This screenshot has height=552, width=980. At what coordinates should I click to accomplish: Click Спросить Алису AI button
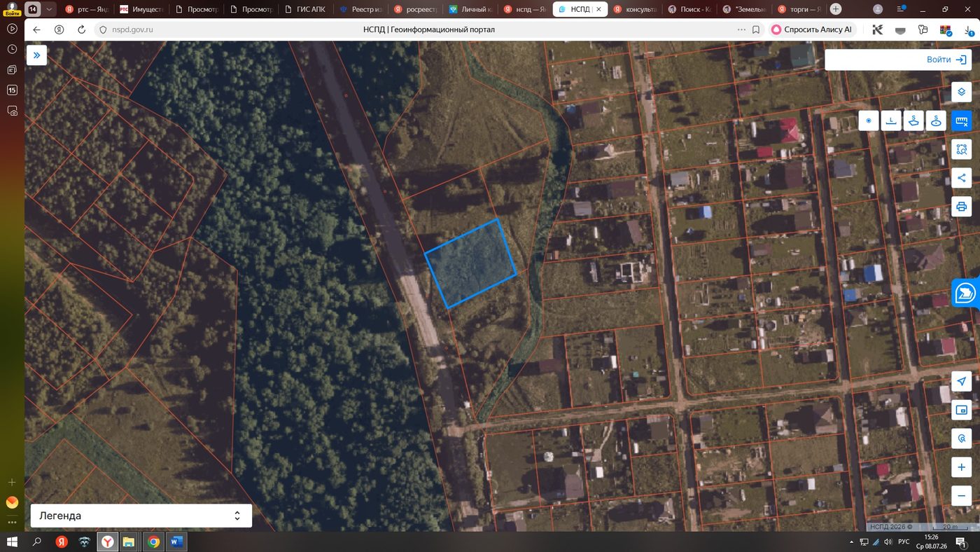tap(811, 29)
